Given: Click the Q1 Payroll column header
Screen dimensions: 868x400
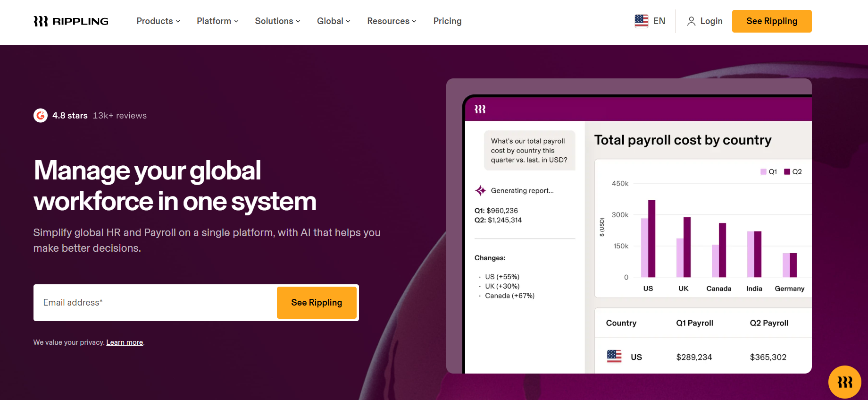Looking at the screenshot, I should pyautogui.click(x=694, y=323).
